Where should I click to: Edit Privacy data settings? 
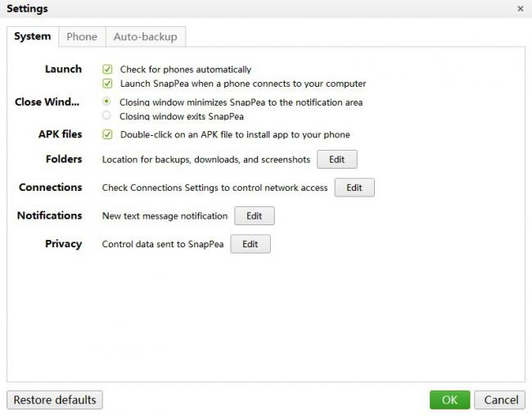250,244
